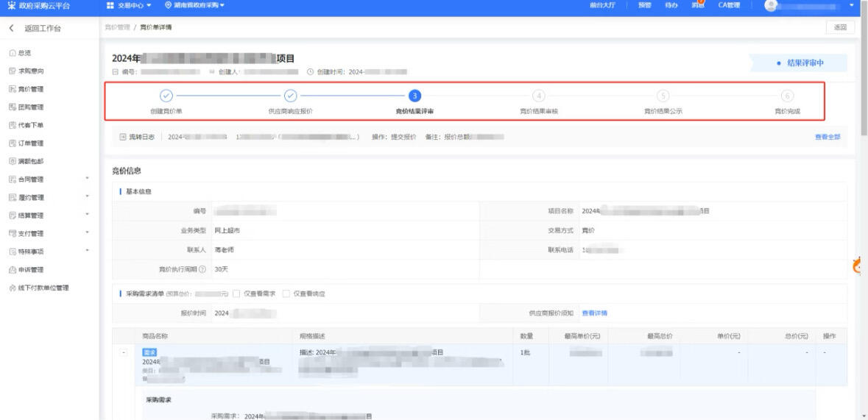This screenshot has height=420, width=868.
Task: Click the 返回 button at top right
Action: tap(840, 27)
